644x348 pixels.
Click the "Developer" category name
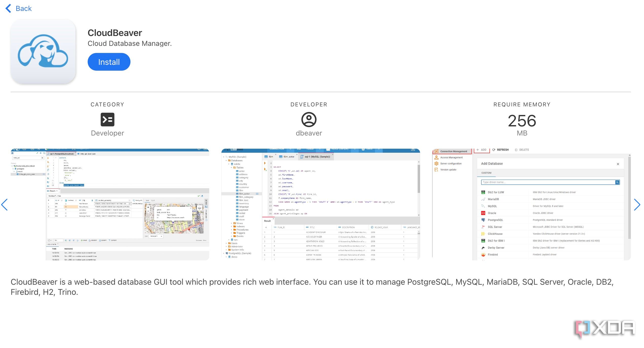coord(107,133)
